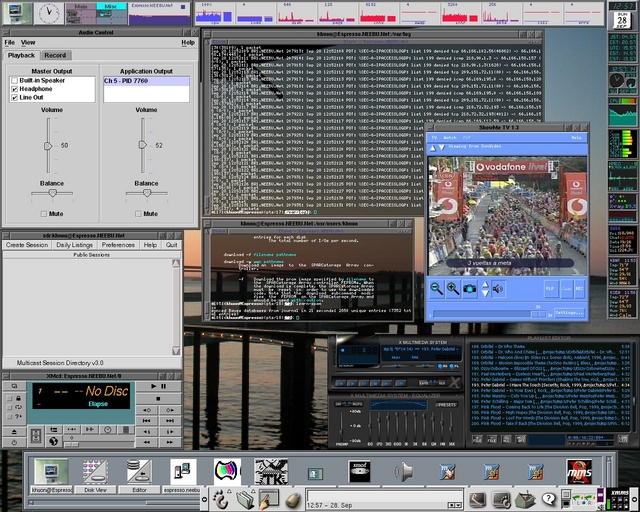Select playlist entry 193 Peter Gabriel
The image size is (640, 512).
(550, 385)
